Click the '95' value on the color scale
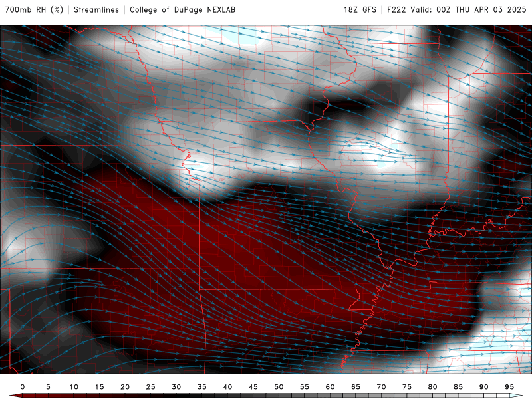532x399 pixels. [x=509, y=387]
